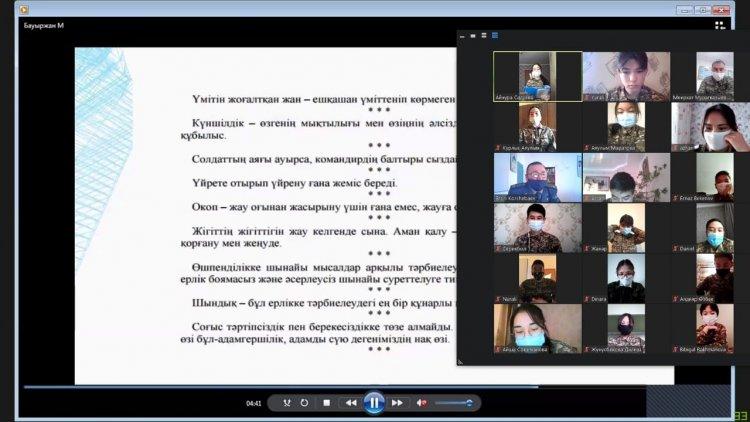This screenshot has height=422, width=750.
Task: Click the Next (fast forward) button
Action: click(397, 403)
